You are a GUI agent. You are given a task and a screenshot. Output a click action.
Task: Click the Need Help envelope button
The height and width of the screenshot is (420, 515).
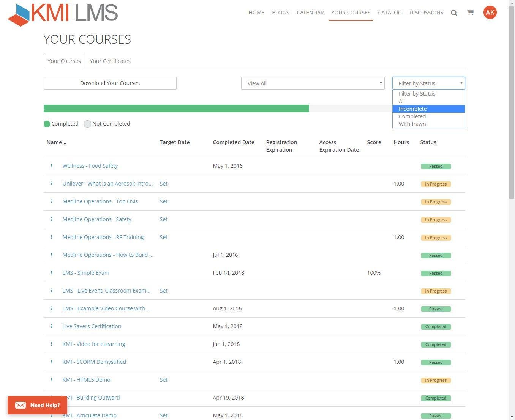pos(37,405)
